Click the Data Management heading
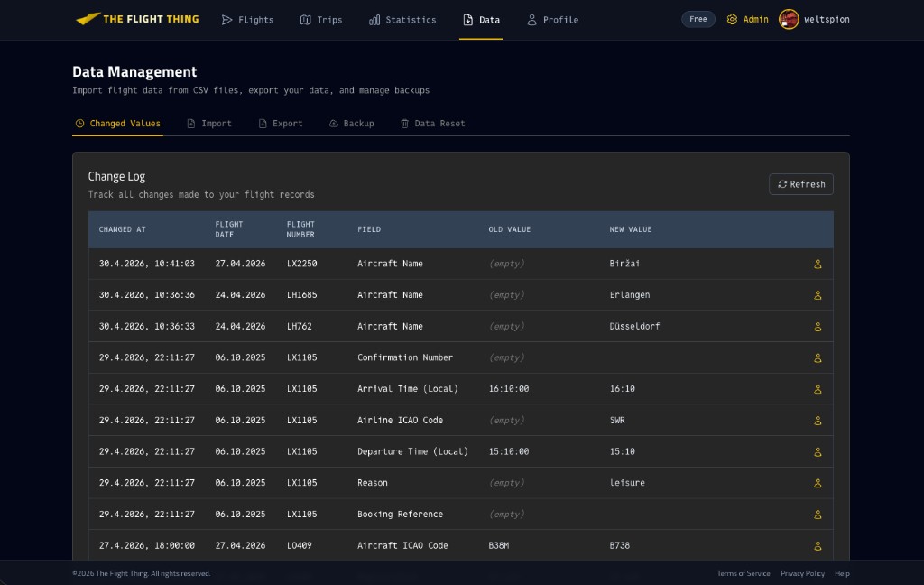 (x=134, y=72)
